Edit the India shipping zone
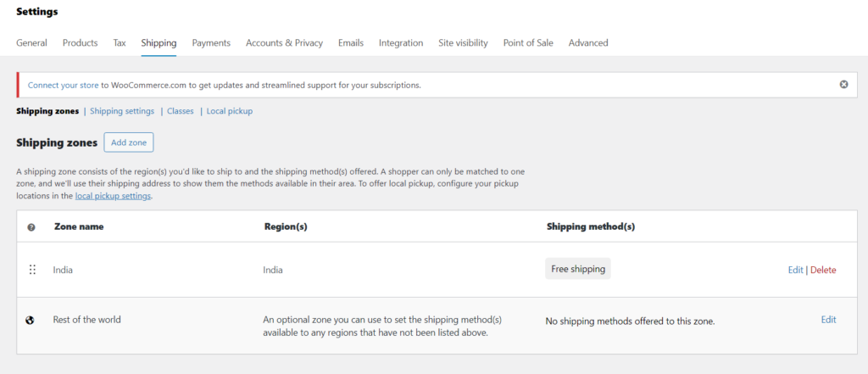The height and width of the screenshot is (374, 868). pos(795,270)
